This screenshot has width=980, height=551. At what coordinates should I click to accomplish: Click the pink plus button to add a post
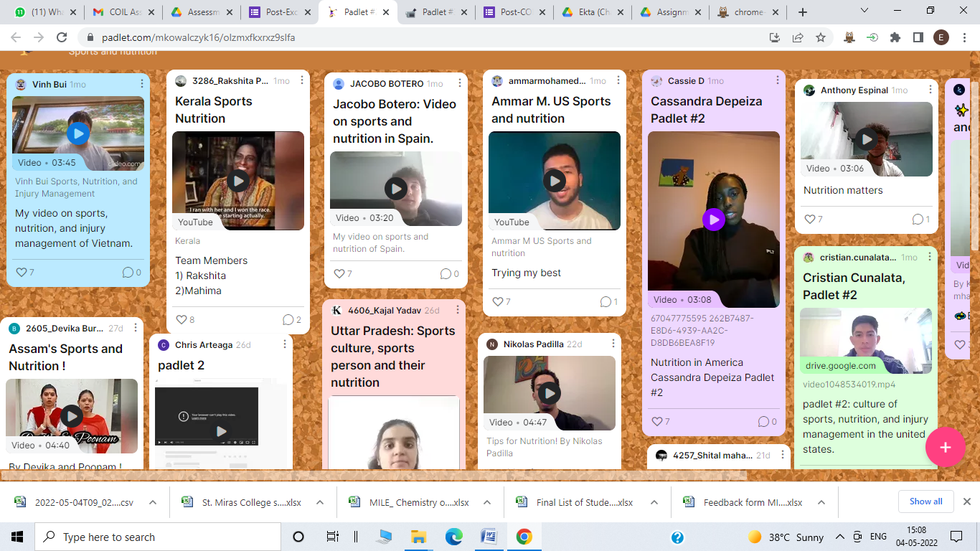click(946, 447)
